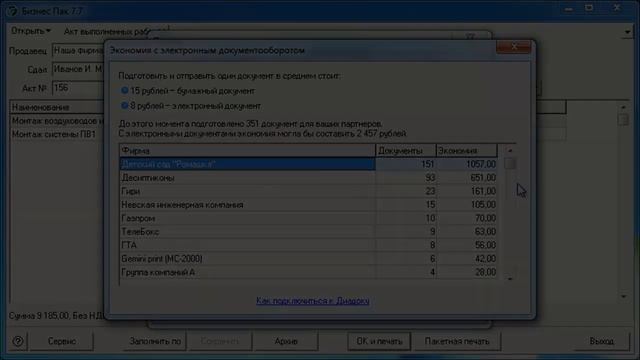Viewport: 640px width, 360px height.
Task: Click the scroll down arrow of dialog table
Action: (510, 278)
